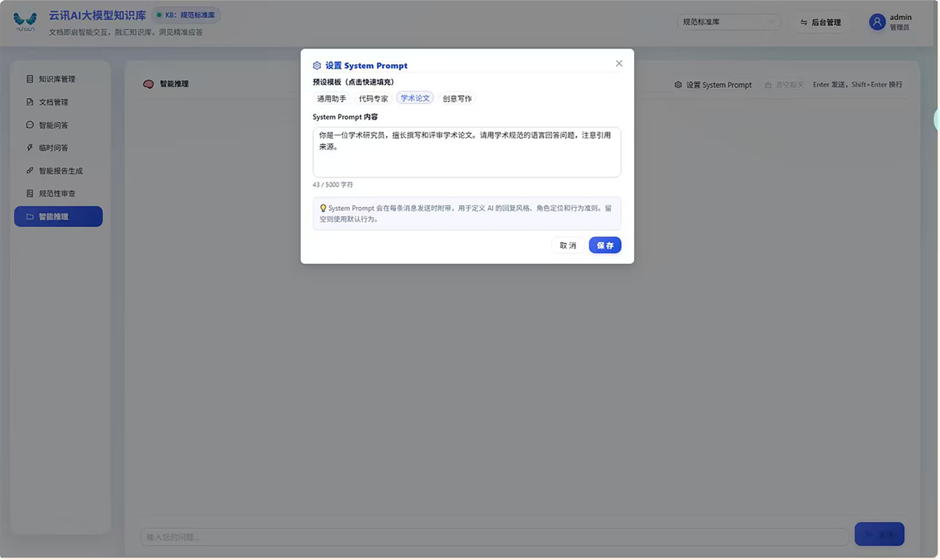Click the admin username text
This screenshot has width=940, height=560.
900,18
